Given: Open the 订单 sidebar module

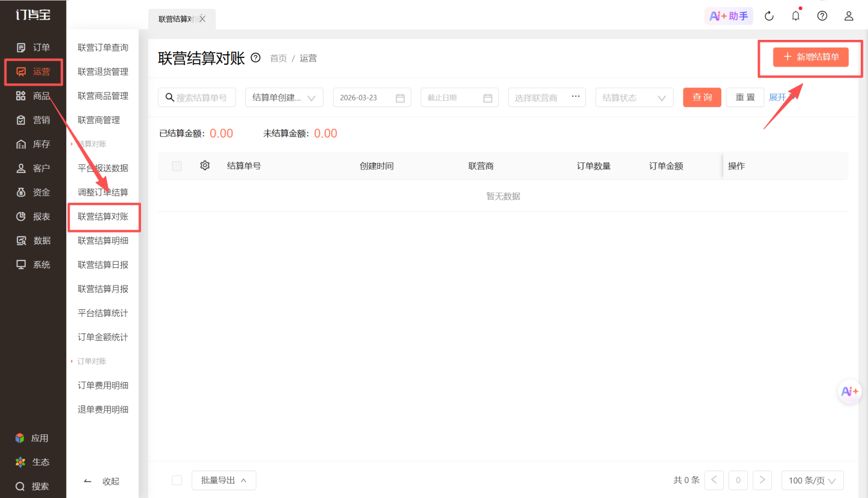Looking at the screenshot, I should 33,48.
